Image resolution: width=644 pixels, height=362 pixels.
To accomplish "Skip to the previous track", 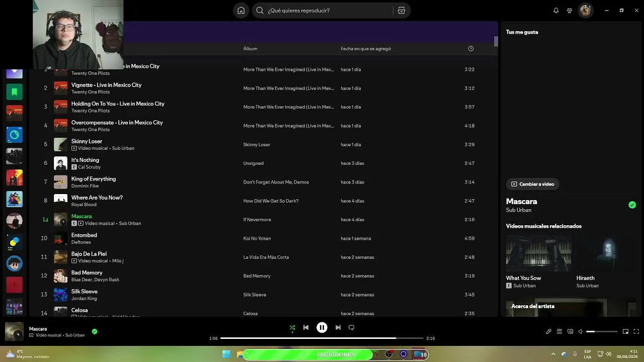I will pos(306,327).
